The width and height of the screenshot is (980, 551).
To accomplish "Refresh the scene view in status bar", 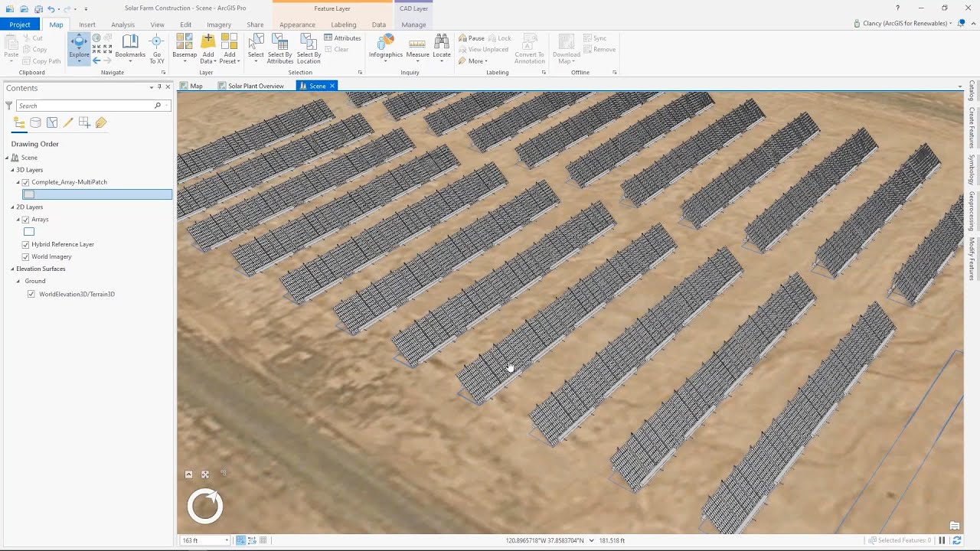I will tap(957, 540).
